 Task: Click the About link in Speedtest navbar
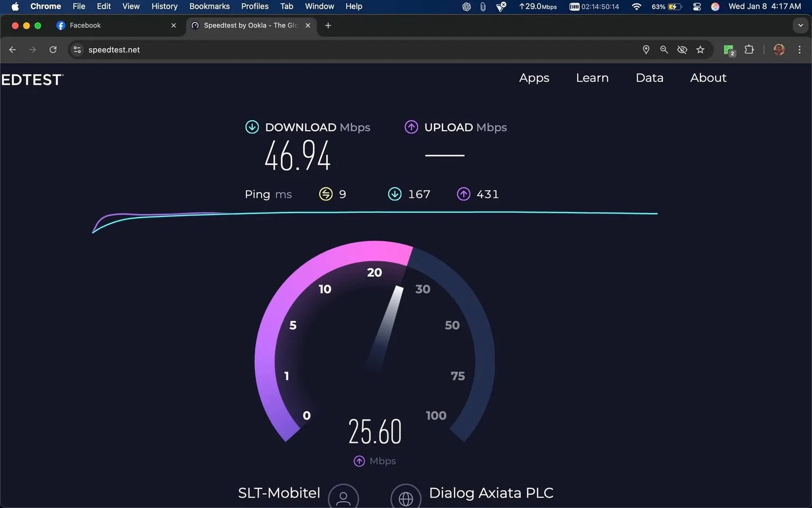point(708,78)
